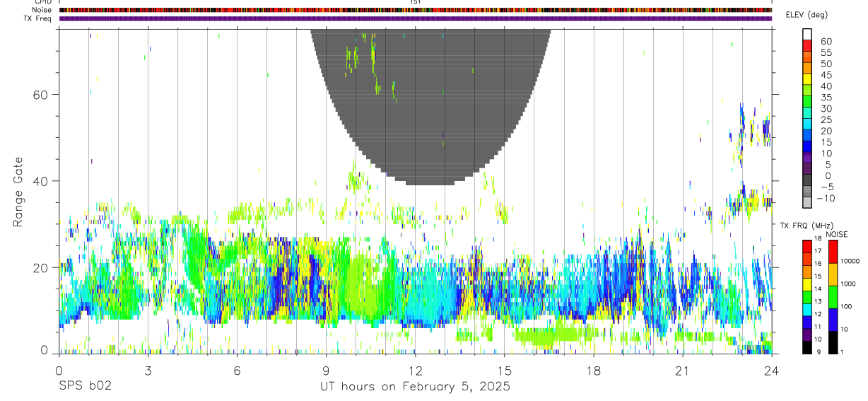Click the x-axis tick label 24
The width and height of the screenshot is (868, 401).
[771, 370]
